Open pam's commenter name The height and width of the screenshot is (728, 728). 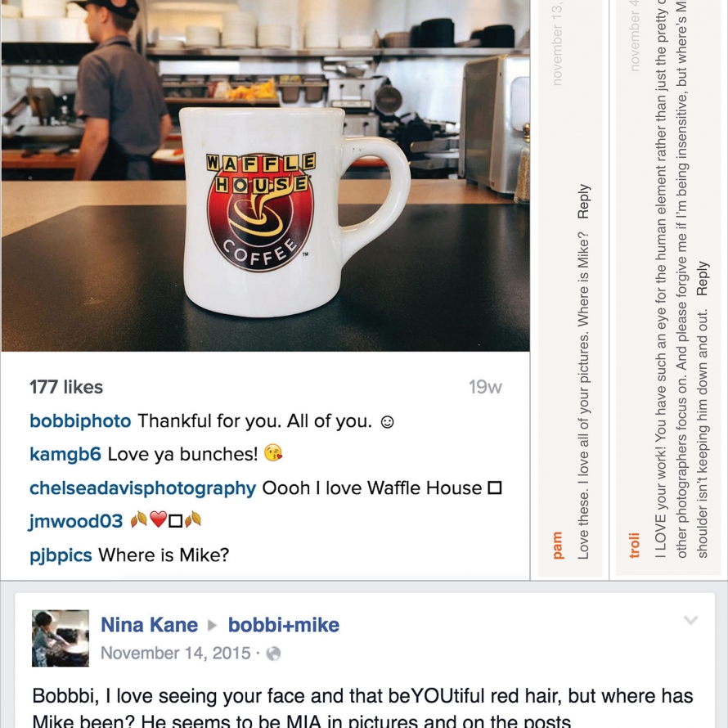(x=557, y=545)
